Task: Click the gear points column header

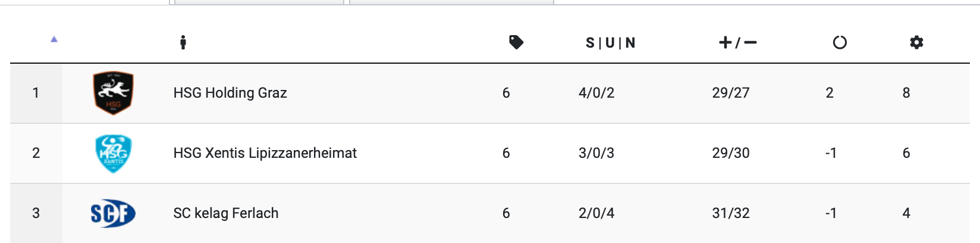Action: [916, 42]
